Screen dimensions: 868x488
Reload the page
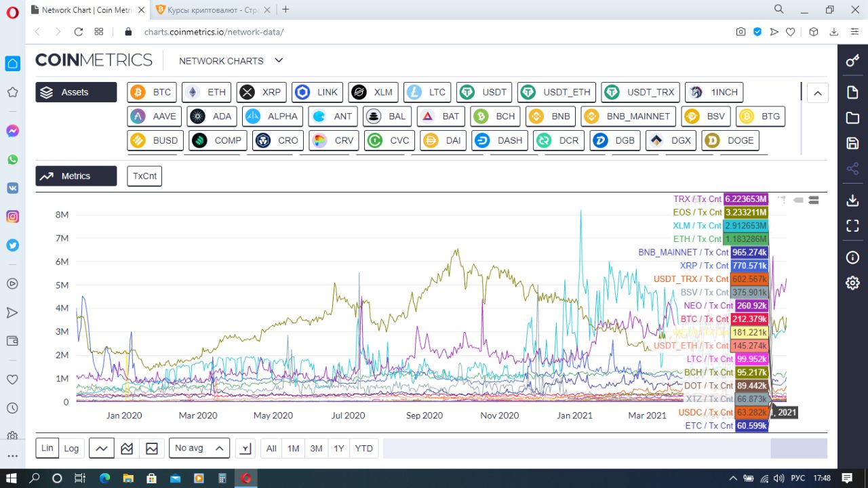[78, 32]
